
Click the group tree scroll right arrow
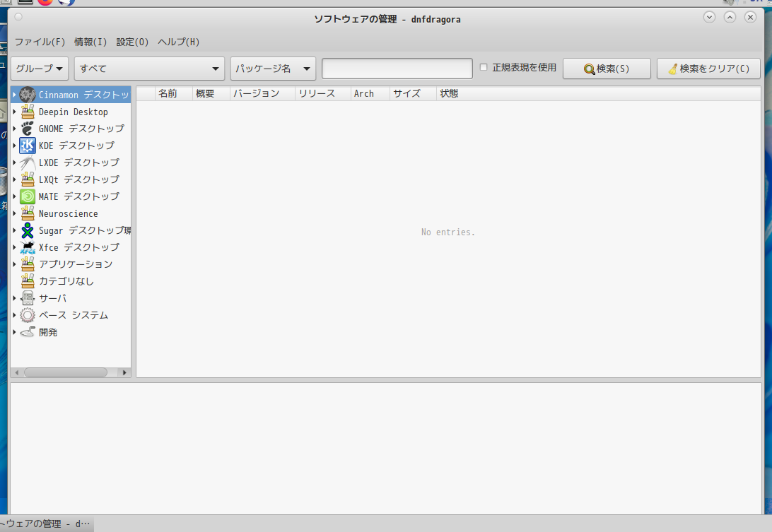point(124,372)
